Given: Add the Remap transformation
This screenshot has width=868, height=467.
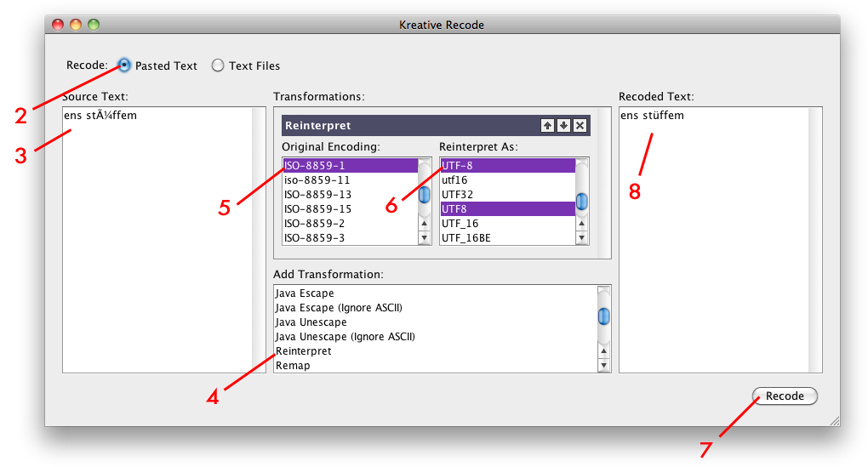Looking at the screenshot, I should pyautogui.click(x=436, y=365).
